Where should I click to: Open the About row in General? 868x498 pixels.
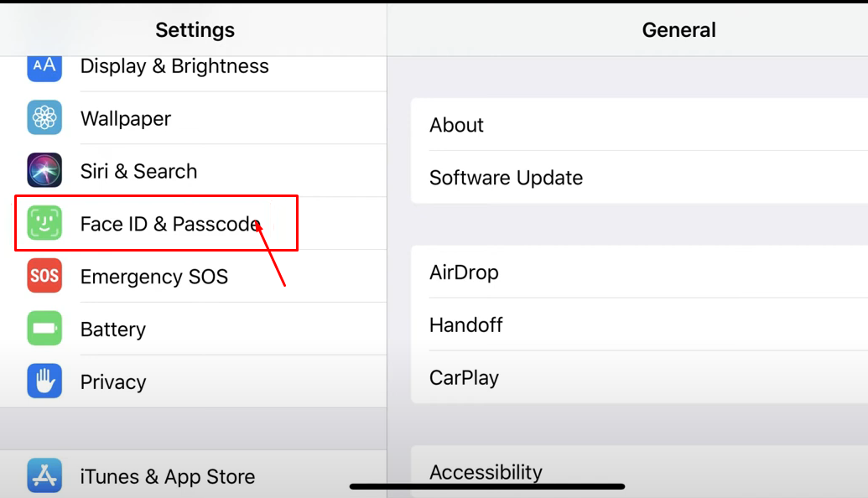pos(639,124)
